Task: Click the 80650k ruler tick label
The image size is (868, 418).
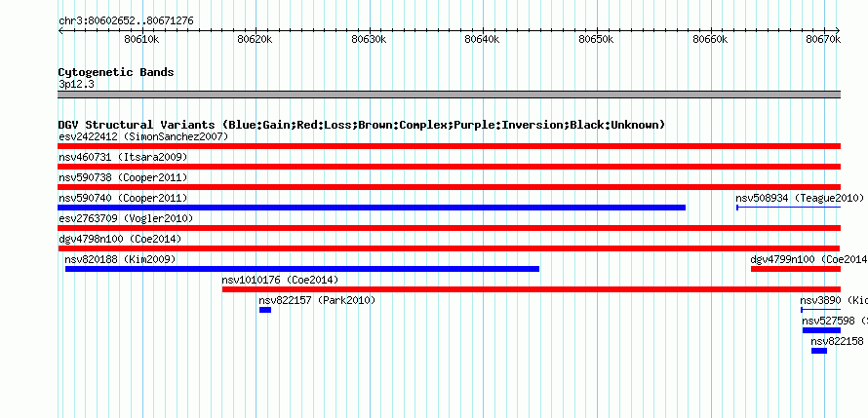Action: 596,39
